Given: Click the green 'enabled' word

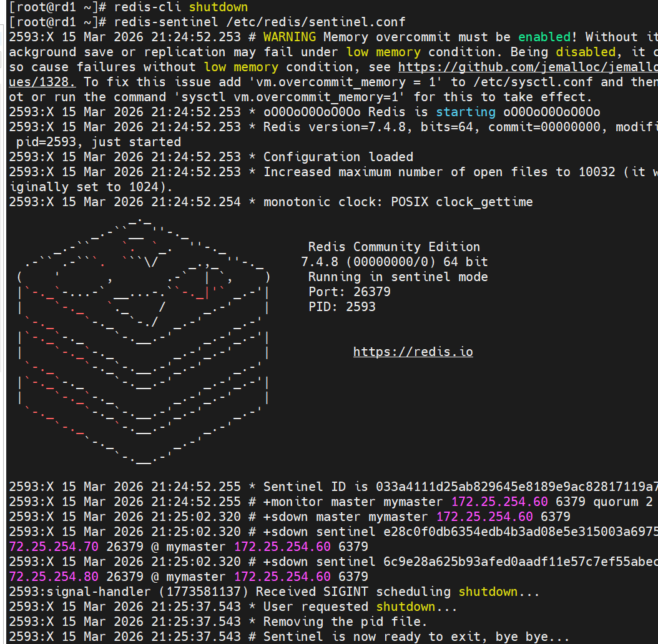Looking at the screenshot, I should (545, 37).
